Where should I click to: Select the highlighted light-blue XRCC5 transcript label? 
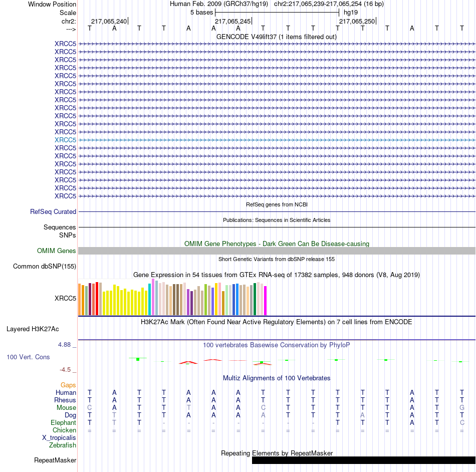(65, 140)
